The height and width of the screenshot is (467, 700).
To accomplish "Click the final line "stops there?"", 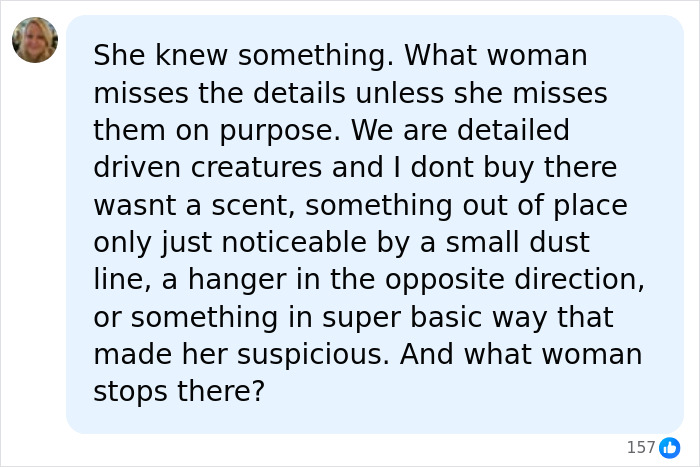I will pos(179,391).
